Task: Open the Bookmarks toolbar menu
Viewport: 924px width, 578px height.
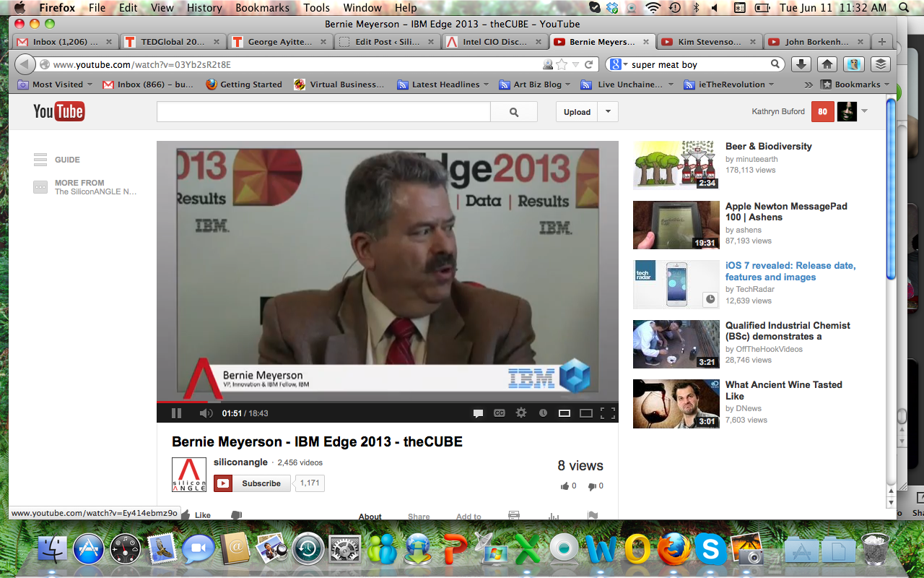Action: [855, 85]
